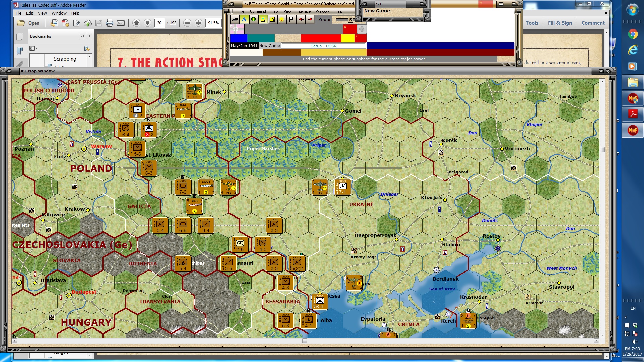
Task: Open the MWiF Interface menu
Action: pos(303,11)
